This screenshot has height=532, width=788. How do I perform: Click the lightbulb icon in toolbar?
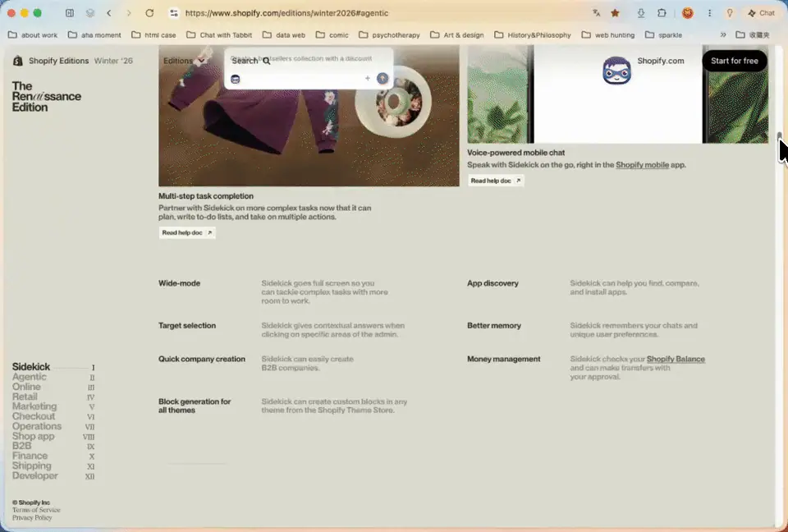pyautogui.click(x=730, y=13)
